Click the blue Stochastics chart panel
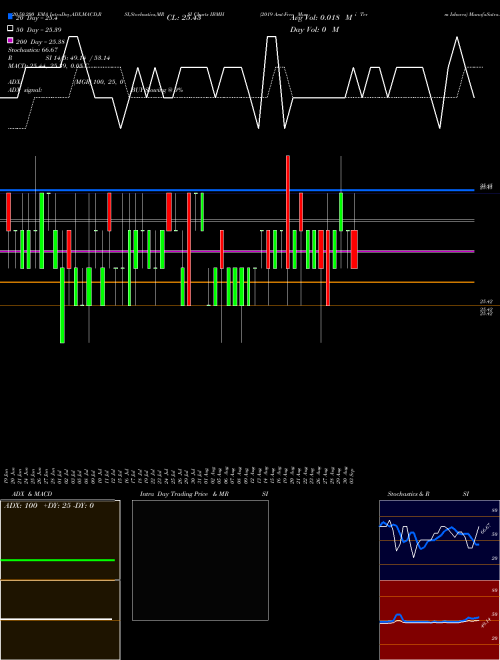This screenshot has width=500, height=660. [x=439, y=540]
